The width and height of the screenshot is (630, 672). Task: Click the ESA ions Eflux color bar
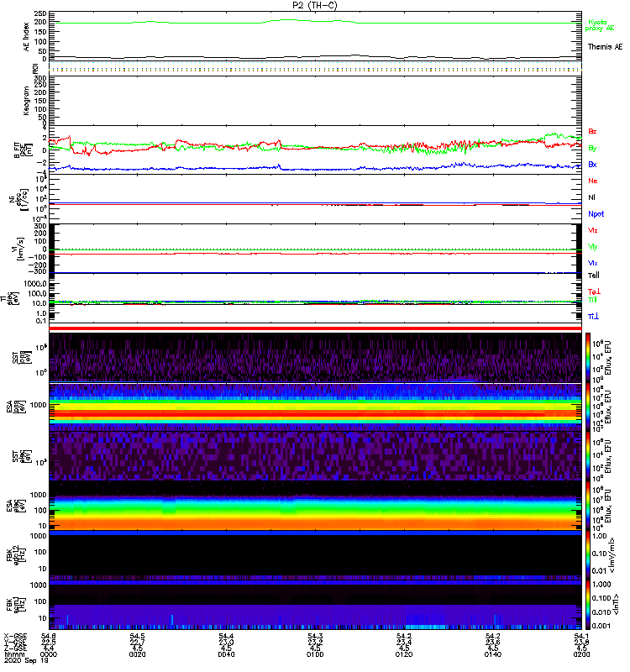coord(587,407)
